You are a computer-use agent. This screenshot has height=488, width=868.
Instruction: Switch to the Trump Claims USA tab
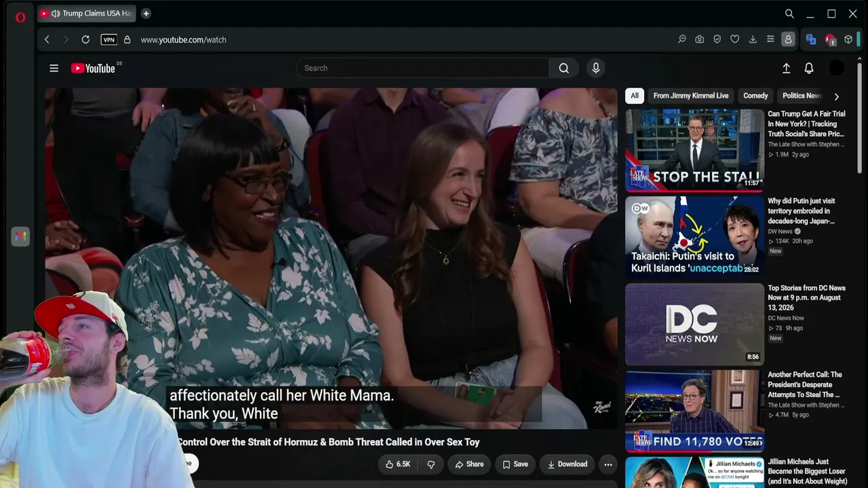click(x=86, y=14)
